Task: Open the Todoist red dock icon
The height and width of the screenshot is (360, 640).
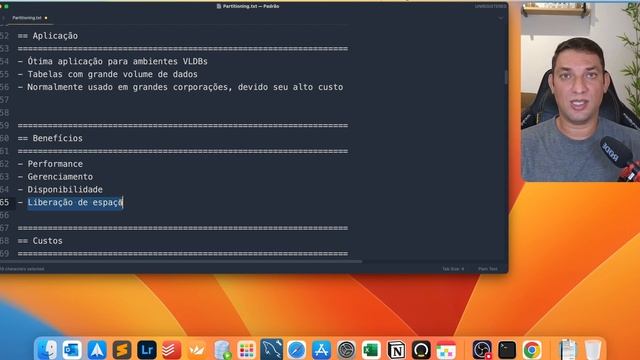Action: pyautogui.click(x=171, y=350)
